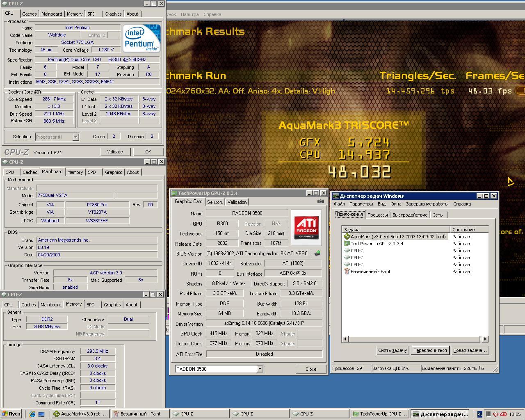Click AquaMark taskbar button
This screenshot has width=525, height=420.
pos(80,414)
